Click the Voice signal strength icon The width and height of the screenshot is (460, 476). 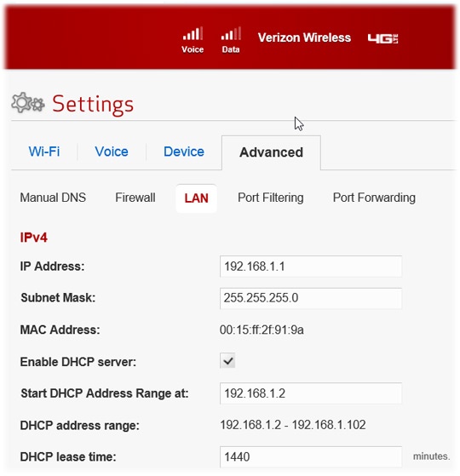(x=193, y=34)
